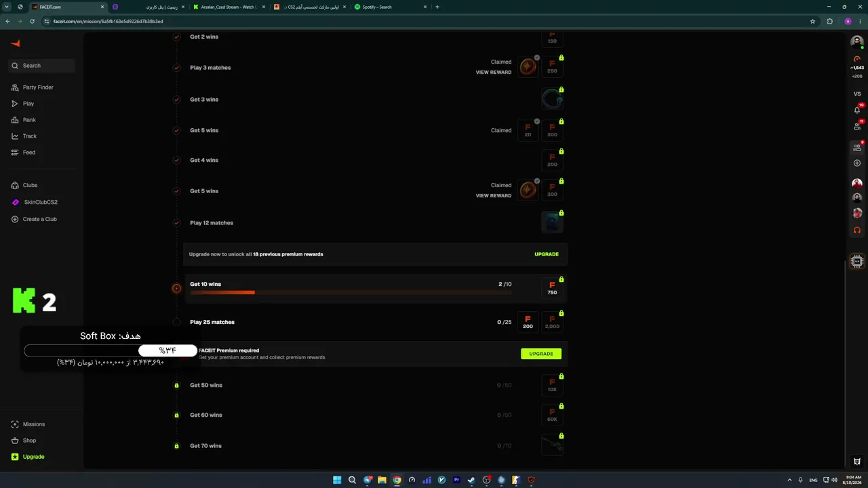Click the Get 60 wins 60K reward
This screenshot has width=868, height=488.
point(552,415)
